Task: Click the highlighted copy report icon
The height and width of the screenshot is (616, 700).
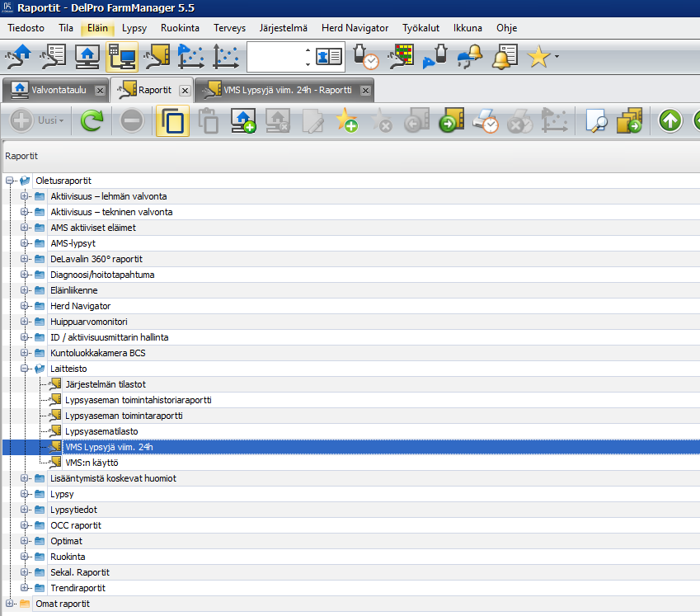Action: pyautogui.click(x=172, y=121)
